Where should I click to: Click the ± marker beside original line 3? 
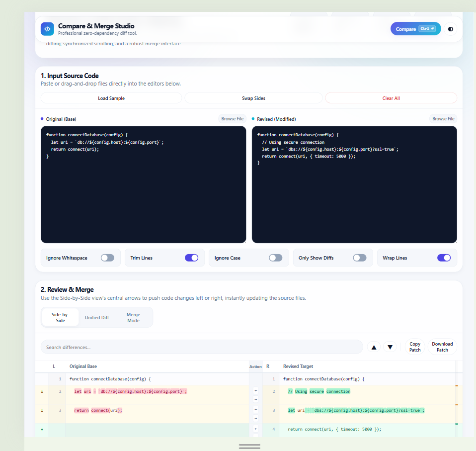click(42, 410)
